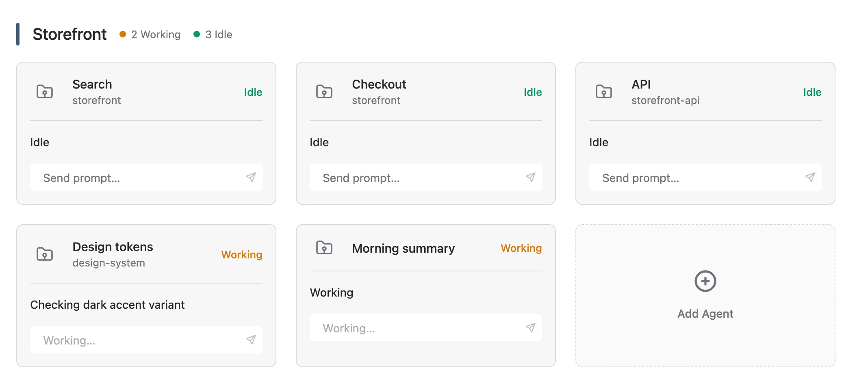The width and height of the screenshot is (868, 390).
Task: Click storefront label under Search
Action: pos(97,100)
